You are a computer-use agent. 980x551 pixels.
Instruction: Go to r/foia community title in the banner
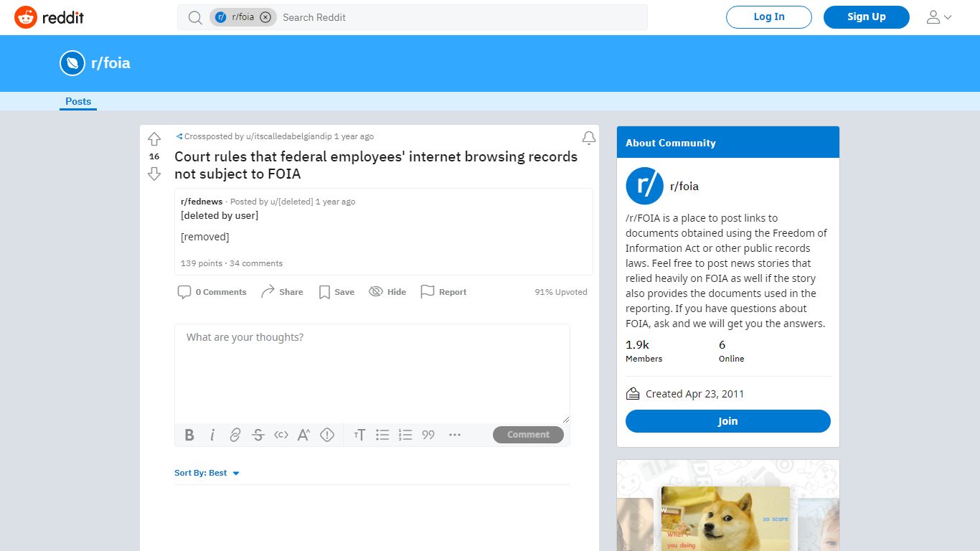click(110, 63)
